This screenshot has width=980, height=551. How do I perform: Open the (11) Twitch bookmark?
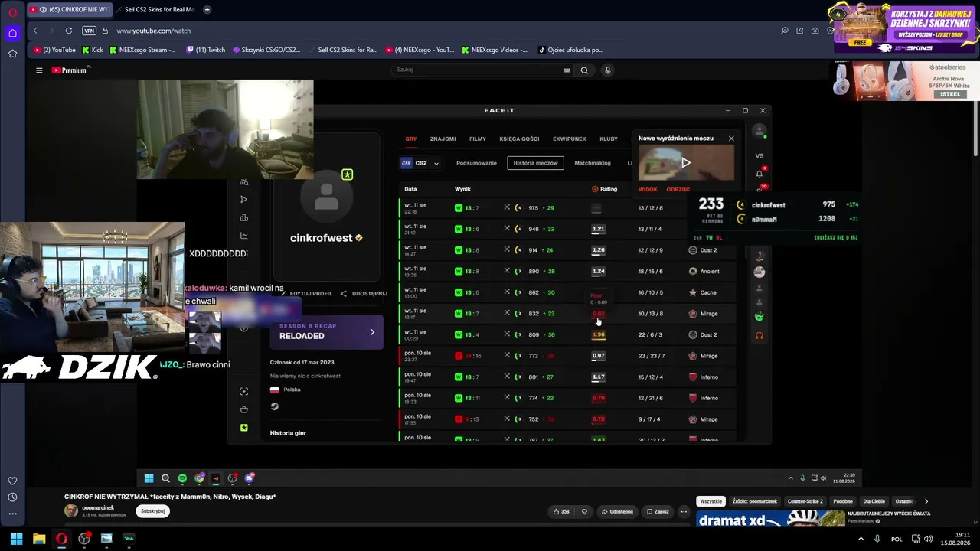[206, 50]
